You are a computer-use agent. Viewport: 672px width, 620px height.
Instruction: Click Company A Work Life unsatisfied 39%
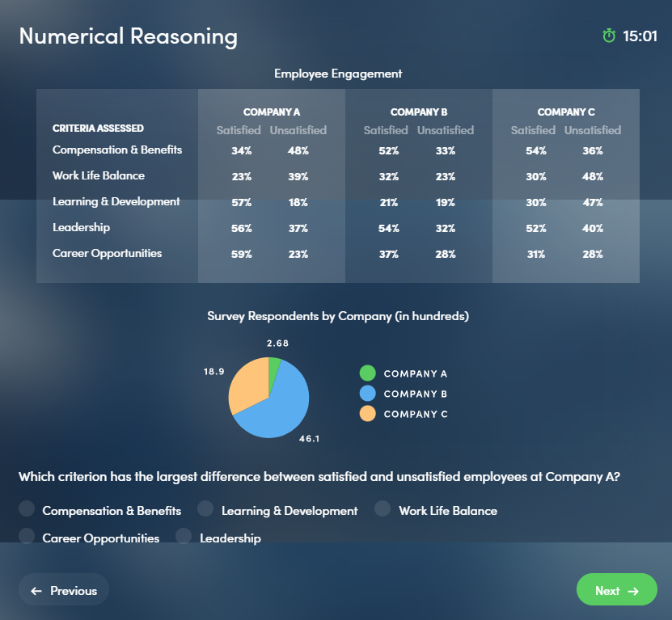(x=298, y=176)
